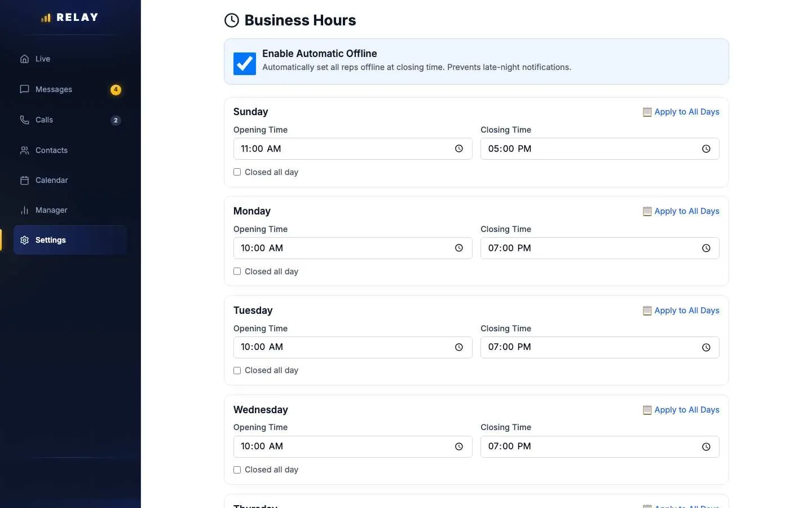This screenshot has height=508, width=812.
Task: Click the Live home icon in sidebar
Action: pyautogui.click(x=24, y=59)
